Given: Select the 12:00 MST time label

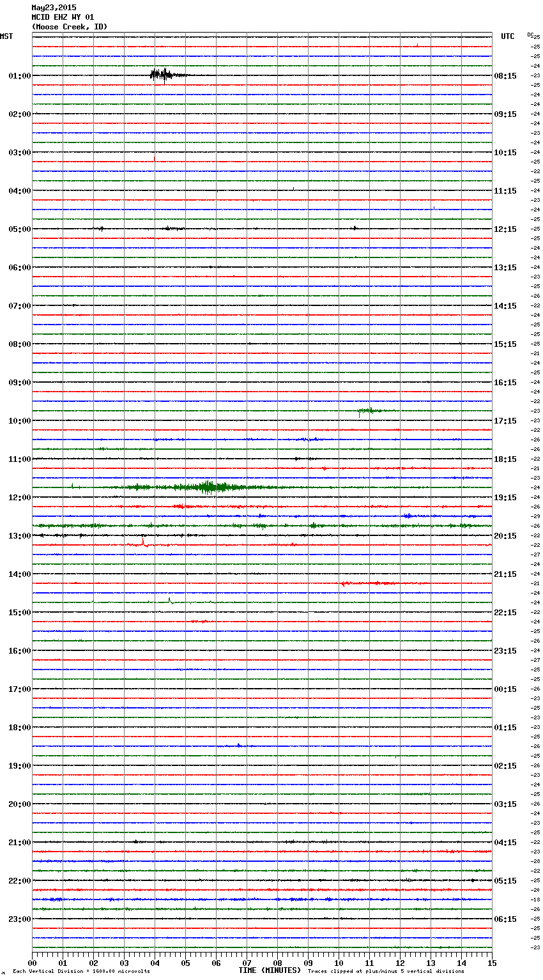Looking at the screenshot, I should coord(20,498).
